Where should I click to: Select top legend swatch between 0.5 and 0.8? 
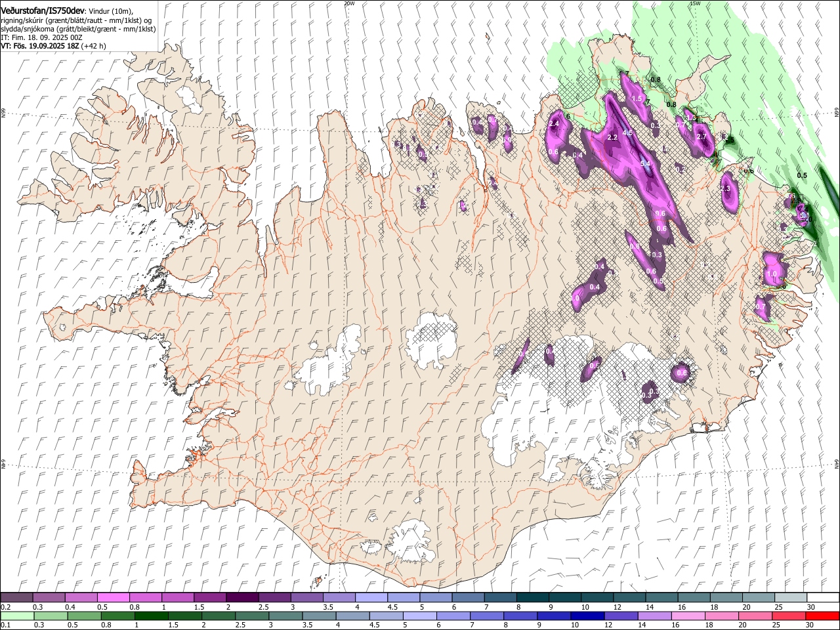[113, 598]
